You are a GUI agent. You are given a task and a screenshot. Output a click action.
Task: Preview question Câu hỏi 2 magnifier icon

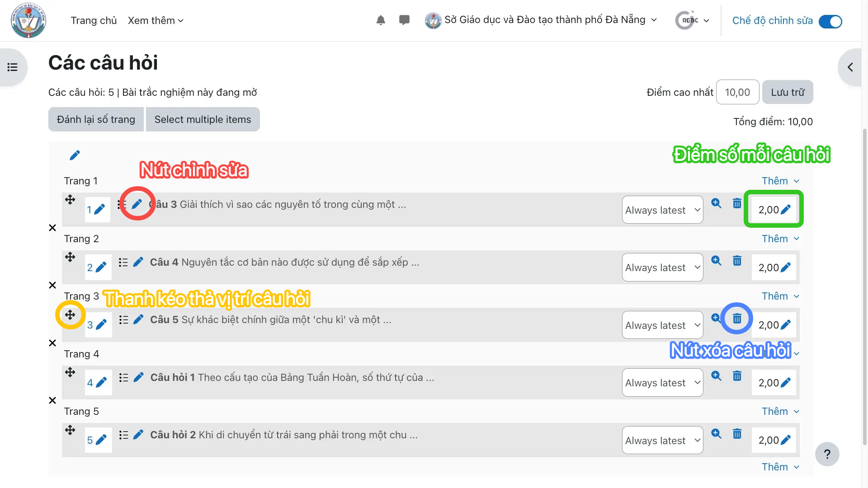716,434
